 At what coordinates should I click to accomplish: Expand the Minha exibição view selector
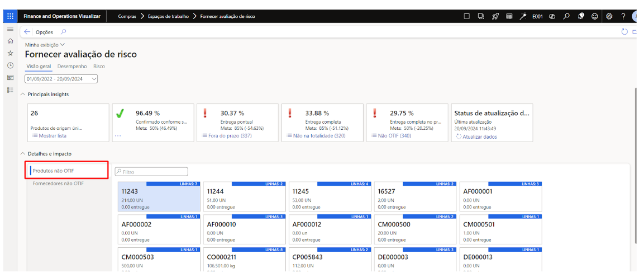click(45, 45)
